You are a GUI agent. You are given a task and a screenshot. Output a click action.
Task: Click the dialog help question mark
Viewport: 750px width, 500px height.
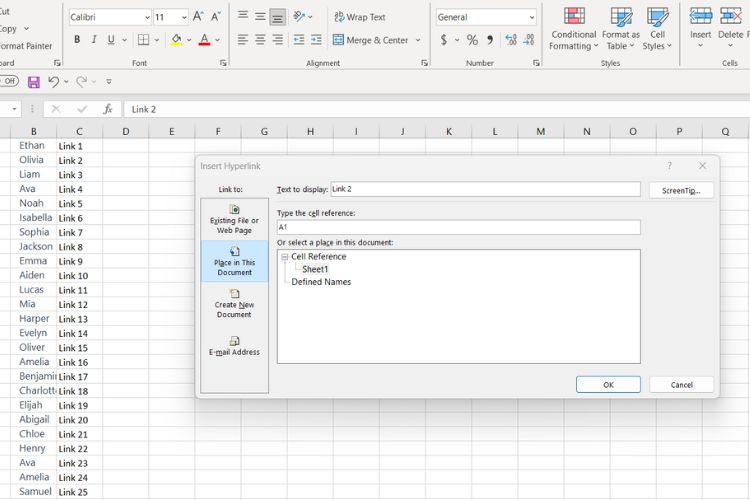669,166
